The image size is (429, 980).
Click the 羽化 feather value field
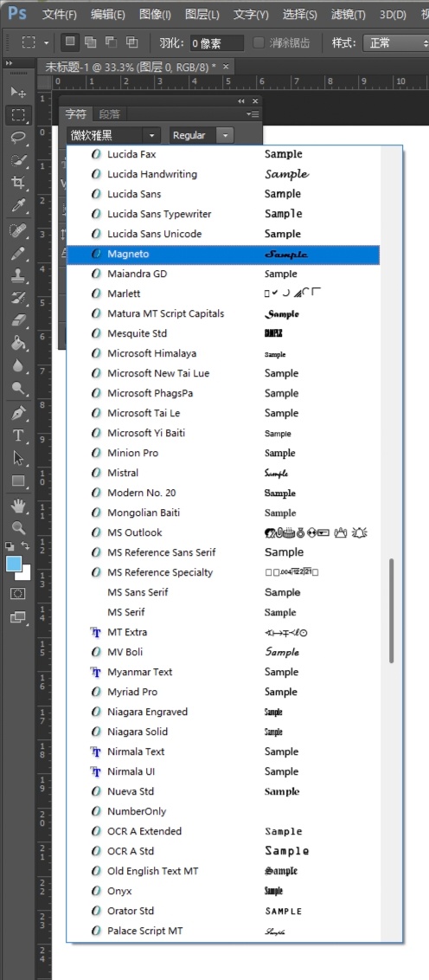pyautogui.click(x=217, y=42)
